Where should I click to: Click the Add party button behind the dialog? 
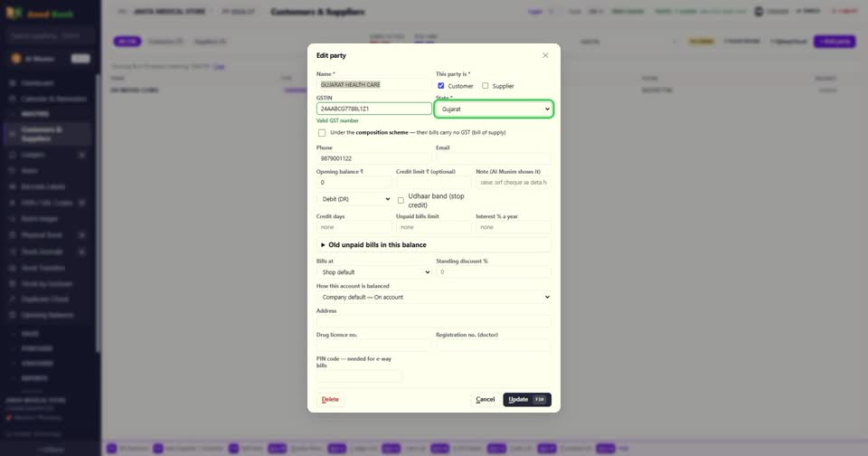tap(835, 42)
